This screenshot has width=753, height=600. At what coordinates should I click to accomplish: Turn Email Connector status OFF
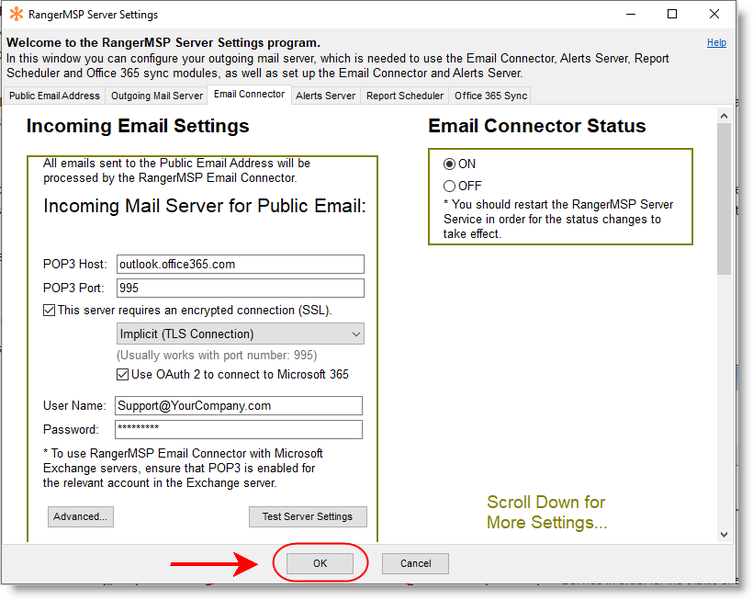[x=449, y=186]
